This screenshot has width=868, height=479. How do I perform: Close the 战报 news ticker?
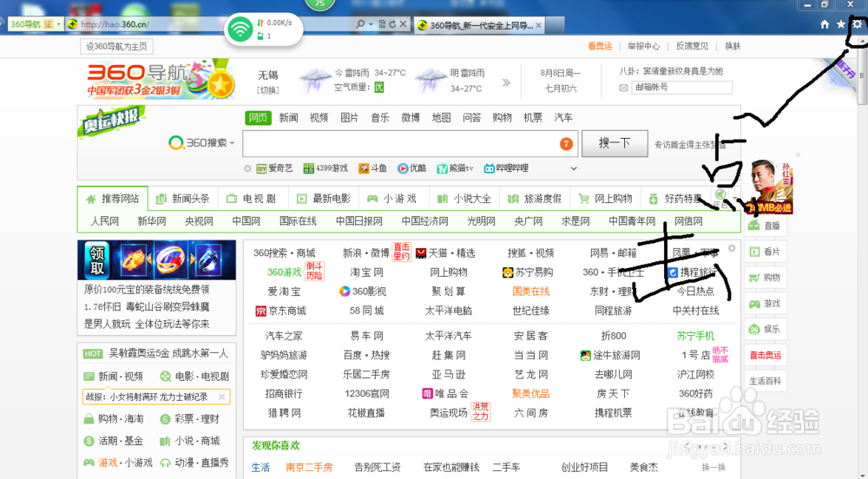221,397
